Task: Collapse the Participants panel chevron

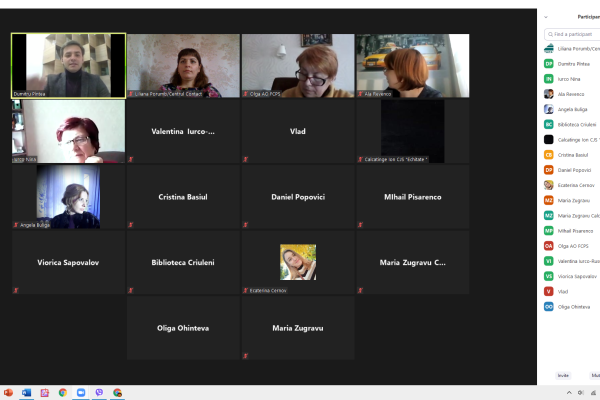Action: tap(546, 17)
